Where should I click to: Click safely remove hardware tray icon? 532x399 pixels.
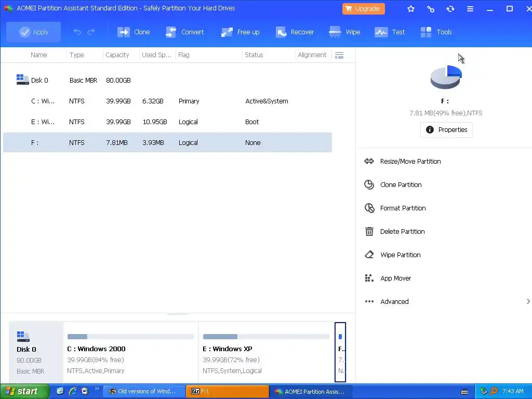coord(484,392)
